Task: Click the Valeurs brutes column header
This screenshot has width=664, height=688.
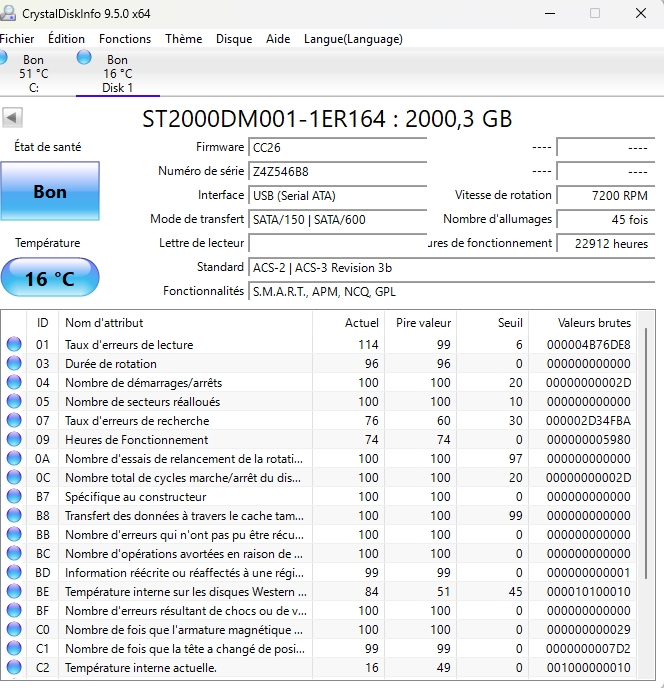Action: pyautogui.click(x=594, y=323)
